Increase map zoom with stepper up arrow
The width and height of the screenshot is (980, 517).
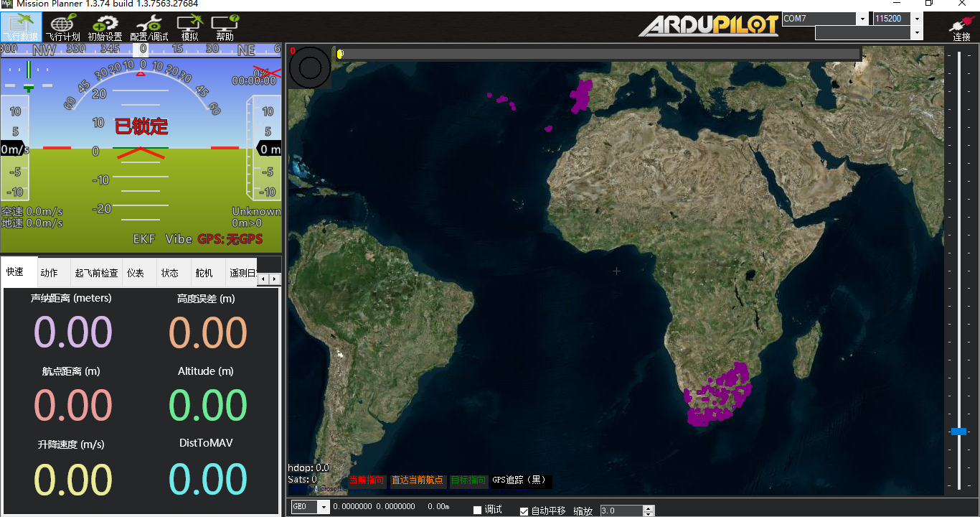(x=649, y=508)
